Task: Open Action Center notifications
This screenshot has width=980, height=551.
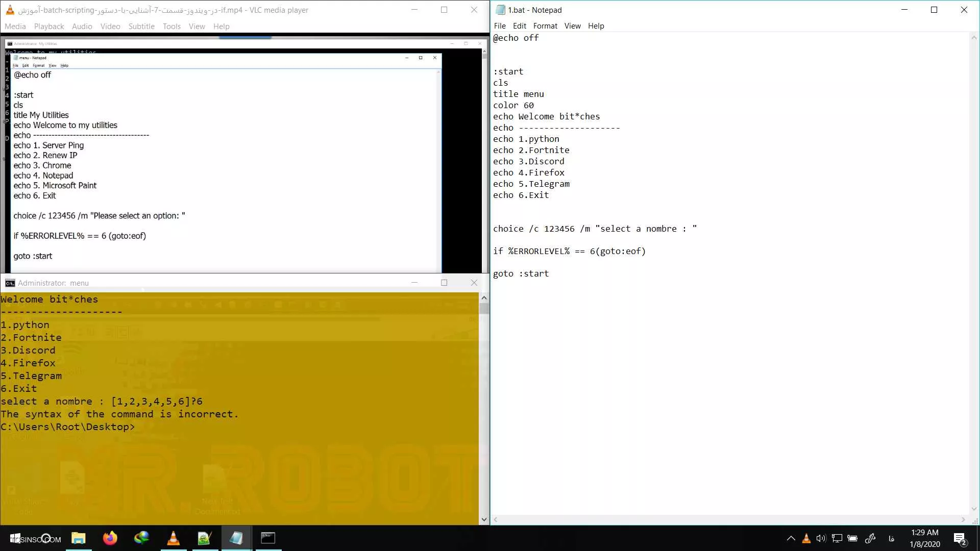Action: point(960,538)
